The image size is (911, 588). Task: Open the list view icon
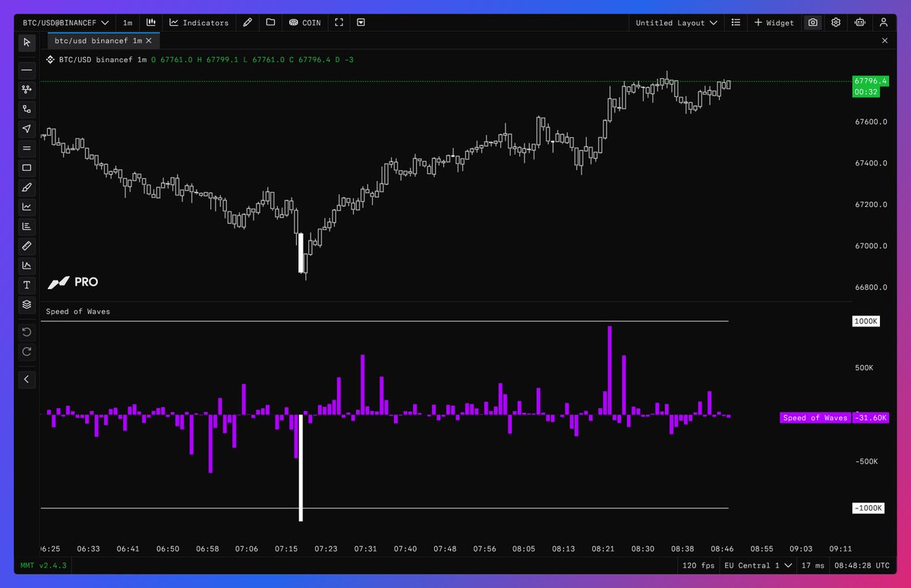735,23
